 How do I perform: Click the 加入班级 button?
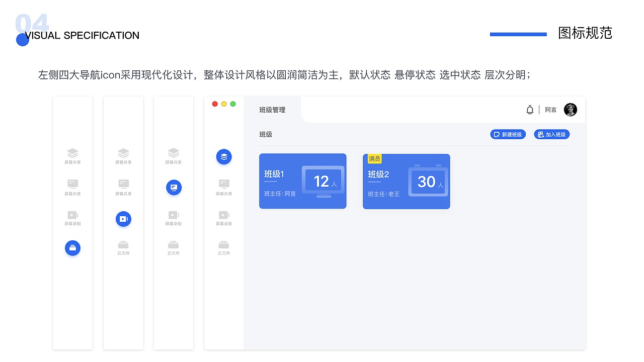pos(551,134)
